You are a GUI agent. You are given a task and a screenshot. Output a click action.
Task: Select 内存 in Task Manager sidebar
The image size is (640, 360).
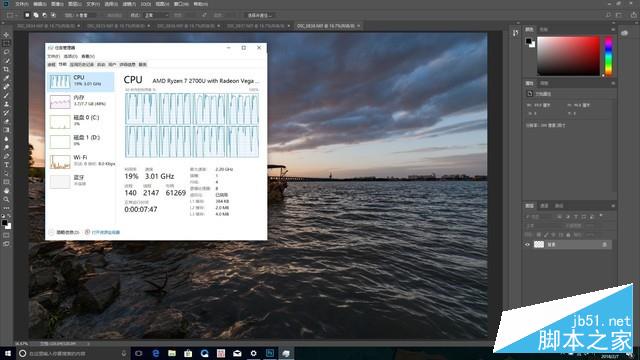tap(81, 101)
